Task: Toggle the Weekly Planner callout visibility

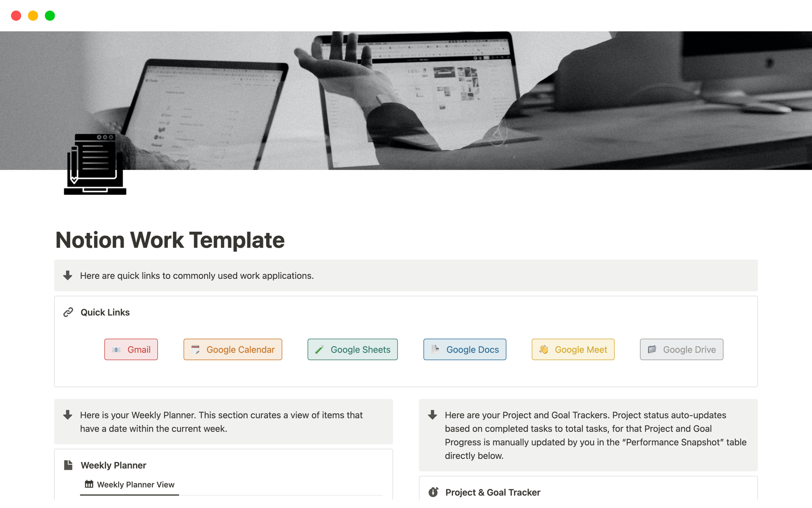Action: point(69,415)
